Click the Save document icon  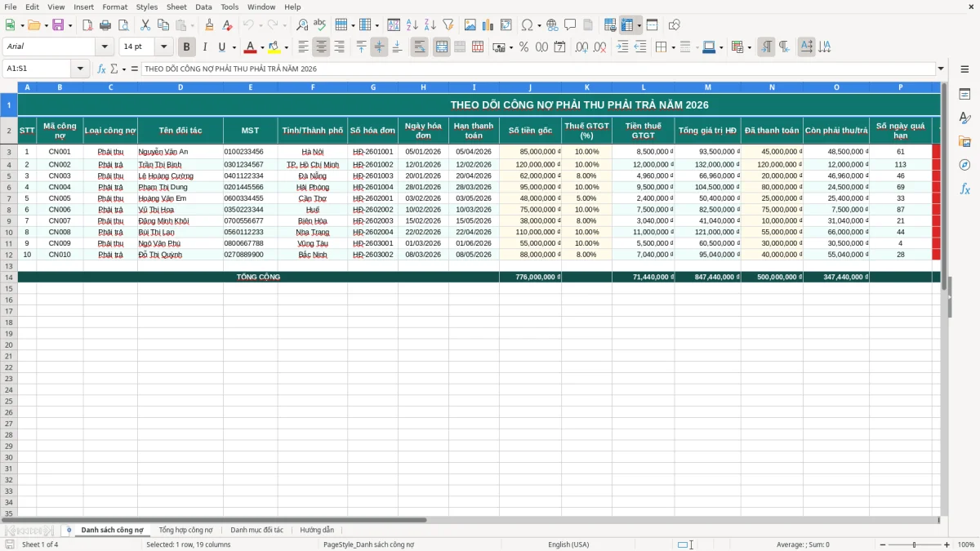(x=57, y=25)
